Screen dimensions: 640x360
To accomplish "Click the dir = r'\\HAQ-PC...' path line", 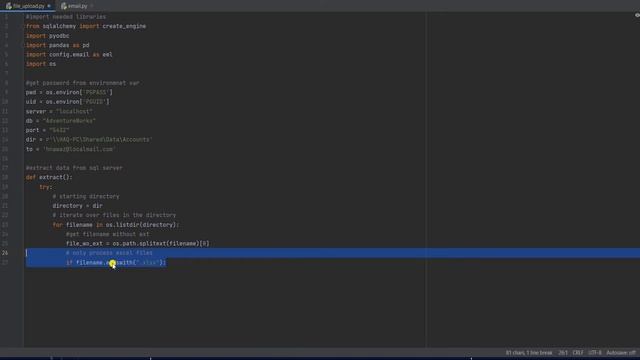I will [89, 140].
